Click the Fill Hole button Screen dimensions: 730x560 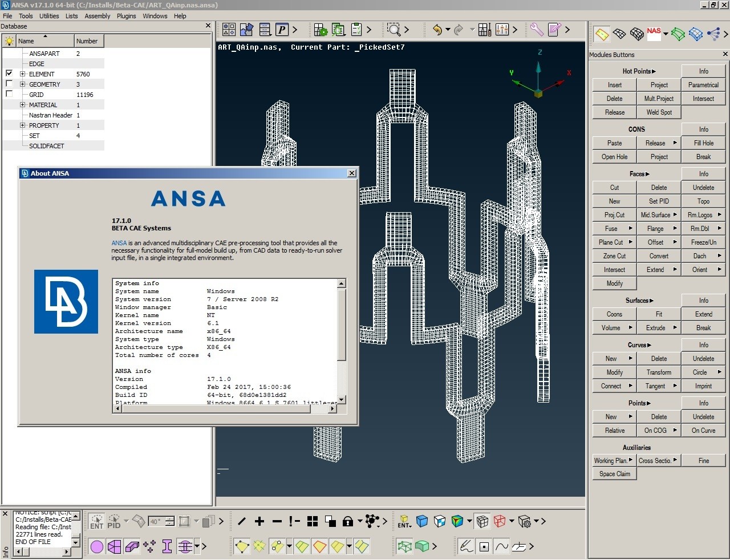pos(703,143)
